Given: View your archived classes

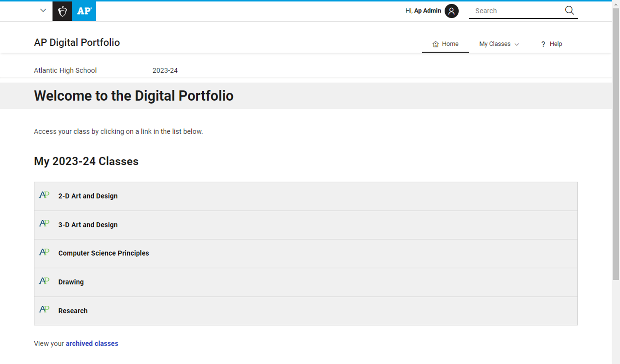Looking at the screenshot, I should coord(92,343).
